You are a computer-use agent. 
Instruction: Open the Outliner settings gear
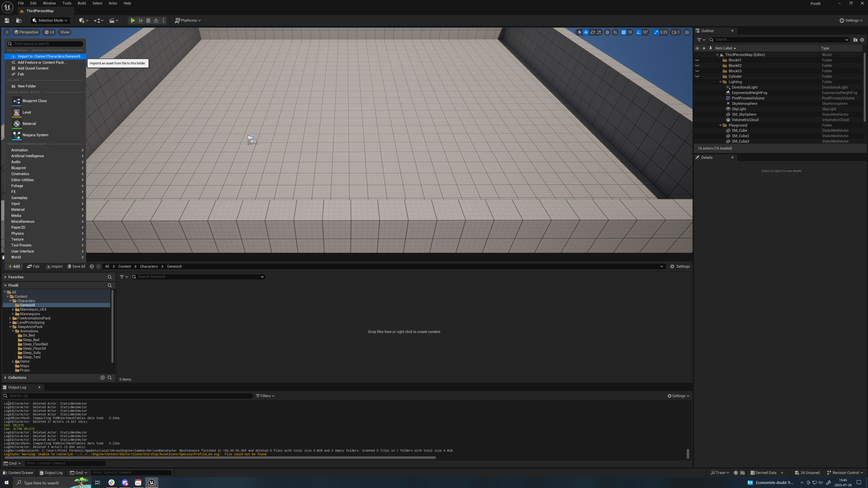(x=862, y=40)
